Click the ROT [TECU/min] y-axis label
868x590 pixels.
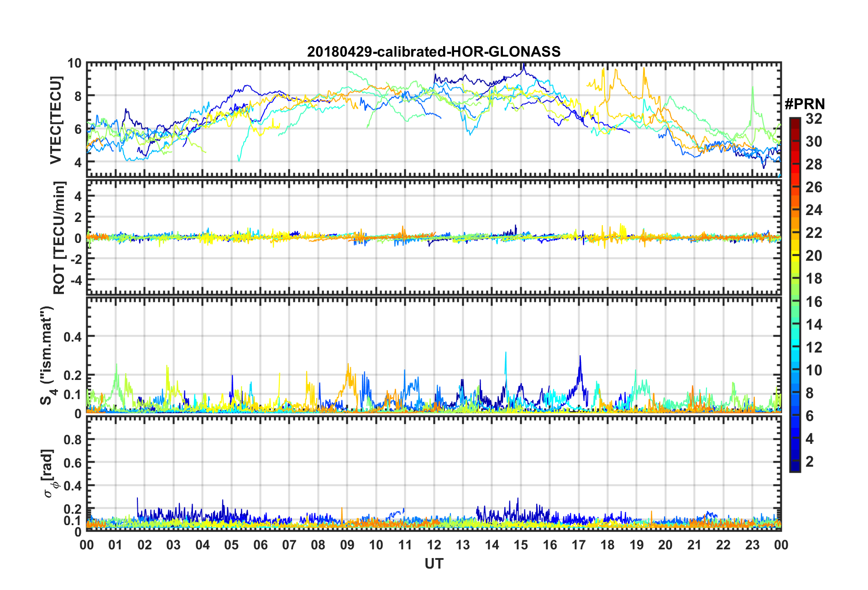(59, 238)
